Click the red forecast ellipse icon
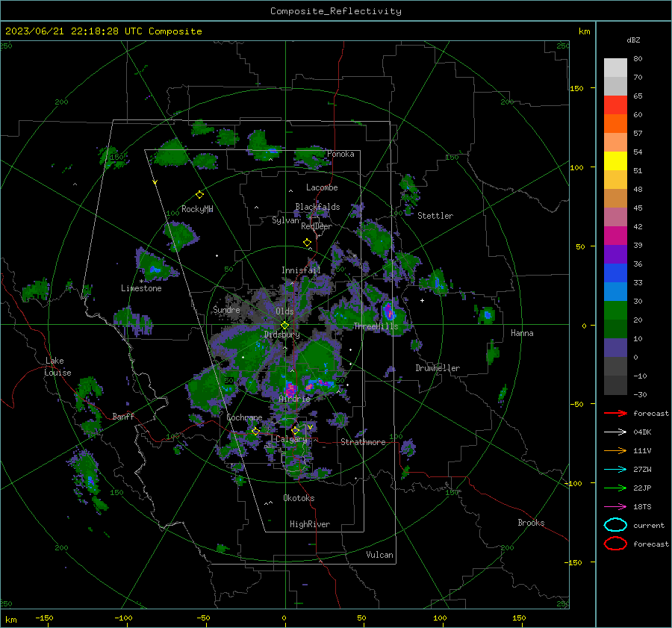This screenshot has height=628, width=672. (615, 544)
